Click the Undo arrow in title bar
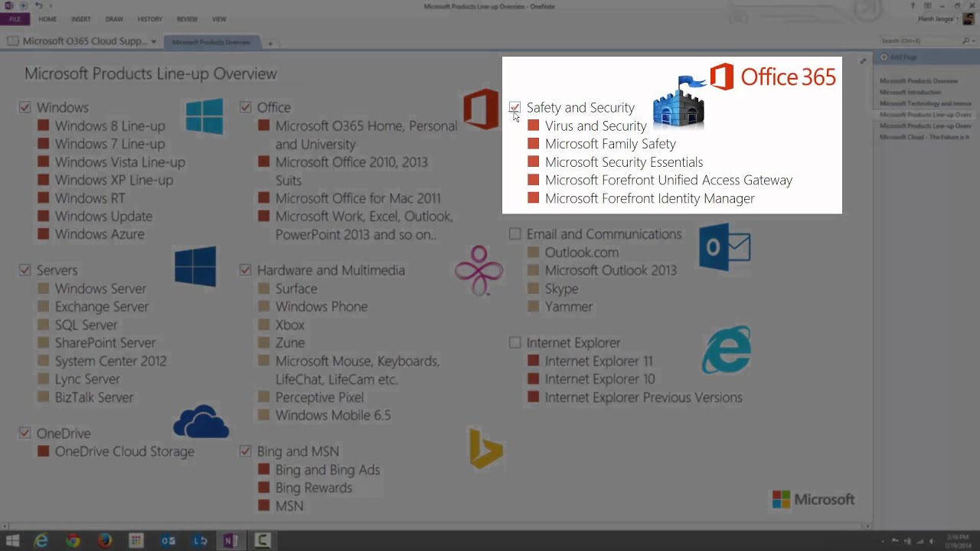The height and width of the screenshot is (551, 980). click(38, 5)
